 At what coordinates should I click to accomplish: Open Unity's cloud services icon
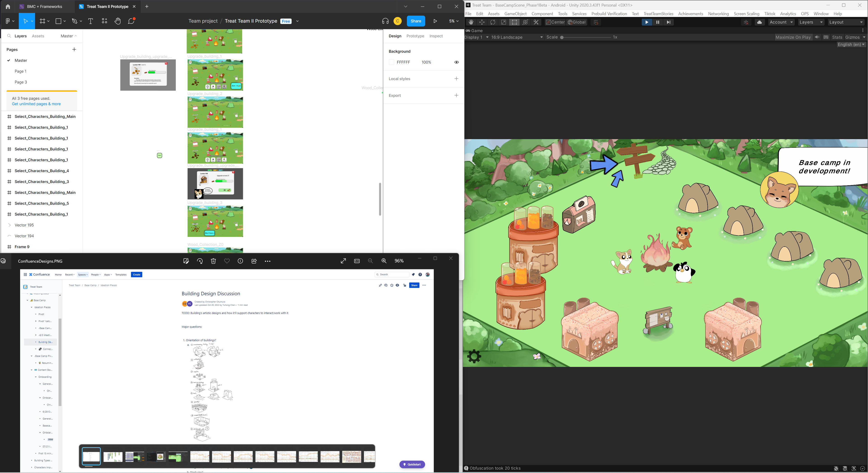[759, 22]
